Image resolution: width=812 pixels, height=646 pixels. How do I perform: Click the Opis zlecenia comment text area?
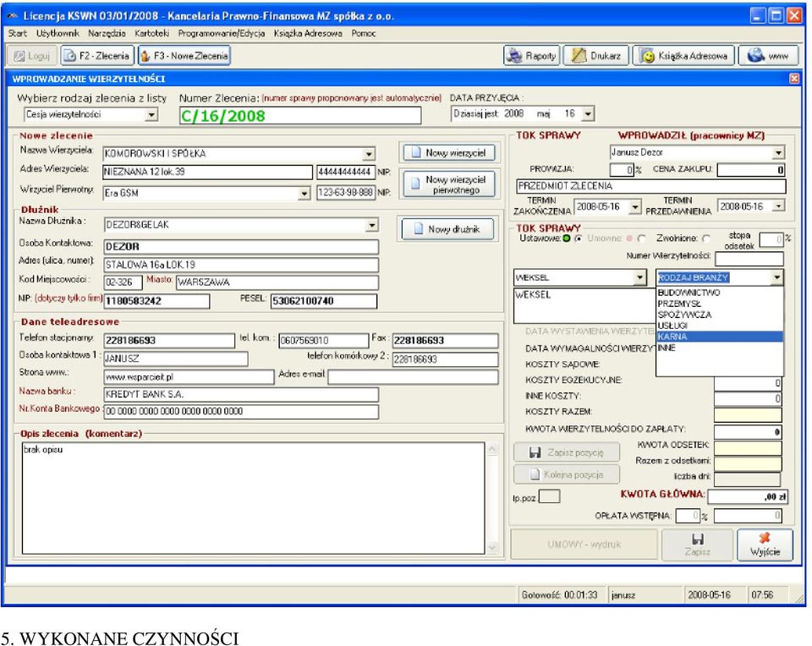pos(253,498)
